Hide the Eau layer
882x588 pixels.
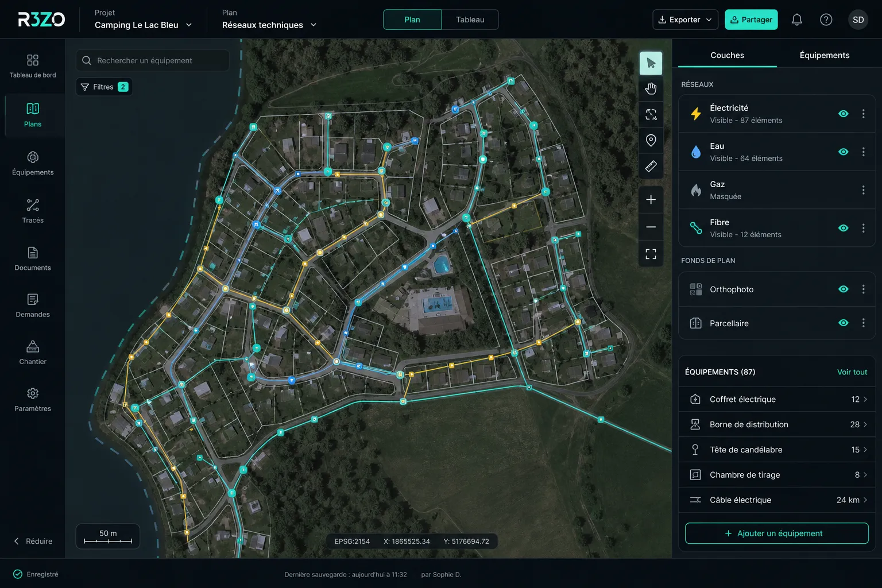[843, 152]
